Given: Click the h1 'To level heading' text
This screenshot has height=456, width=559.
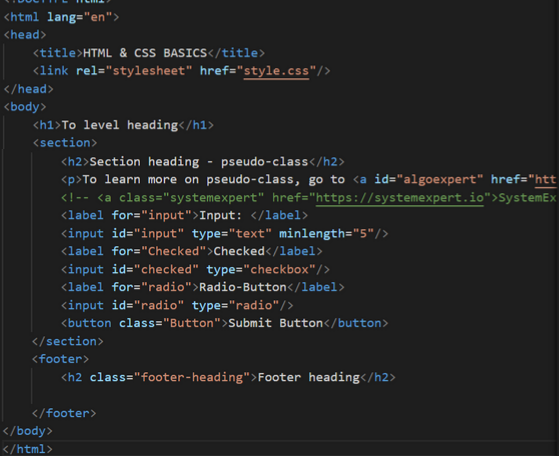Looking at the screenshot, I should tap(120, 125).
